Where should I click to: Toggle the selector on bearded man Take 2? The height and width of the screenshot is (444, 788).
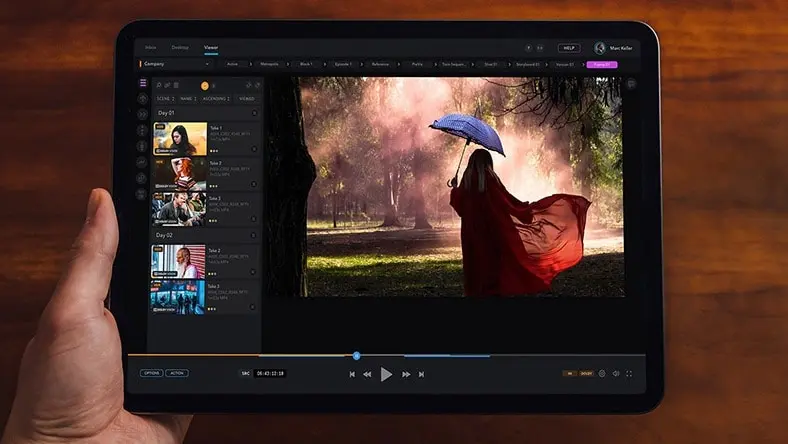253,272
